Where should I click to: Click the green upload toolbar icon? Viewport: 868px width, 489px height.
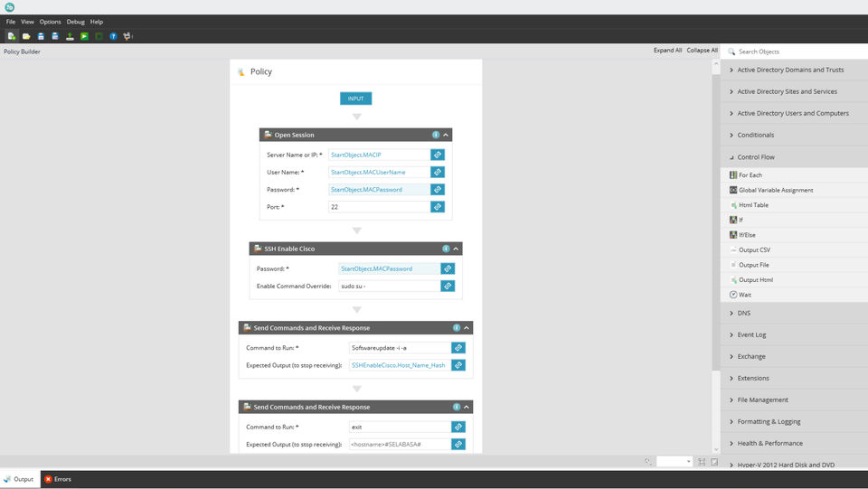pos(70,36)
